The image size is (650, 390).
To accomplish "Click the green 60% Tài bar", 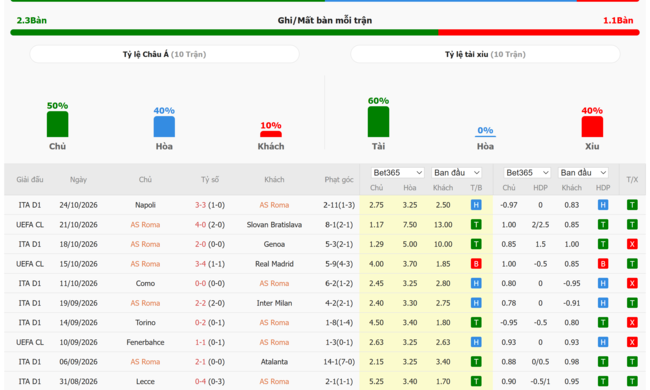I will point(378,121).
